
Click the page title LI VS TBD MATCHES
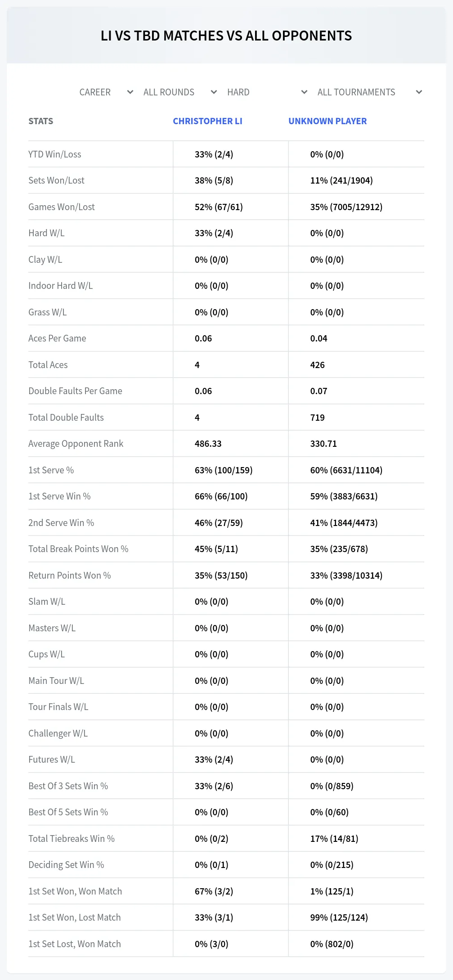[226, 36]
